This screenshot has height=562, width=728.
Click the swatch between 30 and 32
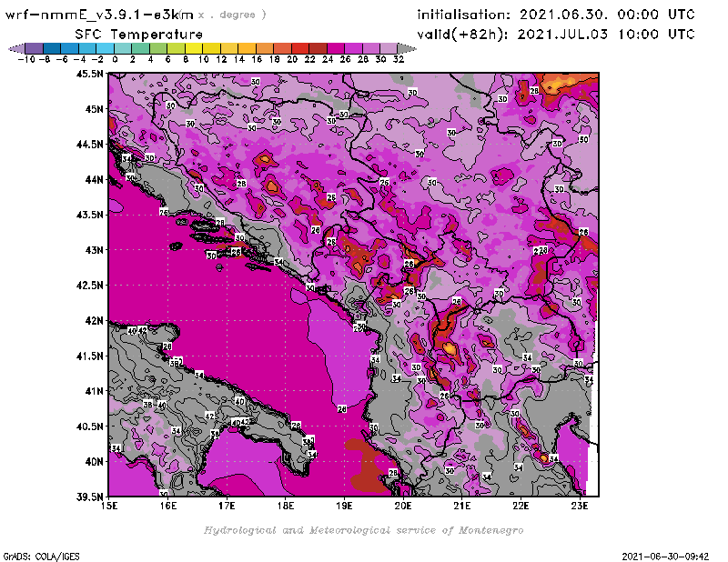pyautogui.click(x=389, y=48)
